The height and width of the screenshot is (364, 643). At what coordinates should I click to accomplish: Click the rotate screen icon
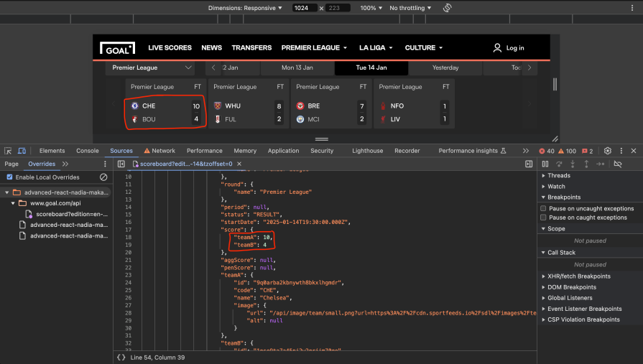[x=447, y=8]
